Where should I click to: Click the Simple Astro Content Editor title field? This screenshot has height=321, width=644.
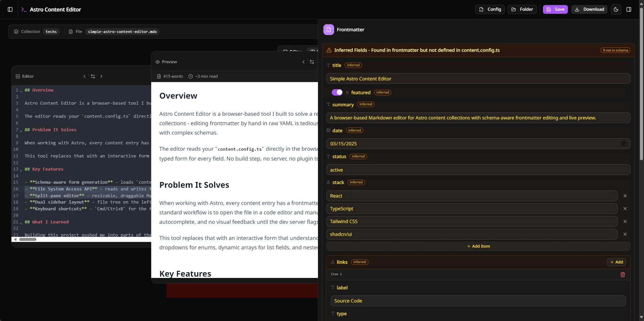(x=478, y=78)
